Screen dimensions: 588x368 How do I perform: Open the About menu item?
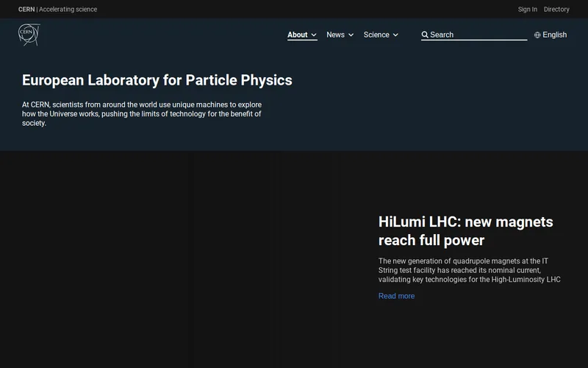[x=298, y=35]
